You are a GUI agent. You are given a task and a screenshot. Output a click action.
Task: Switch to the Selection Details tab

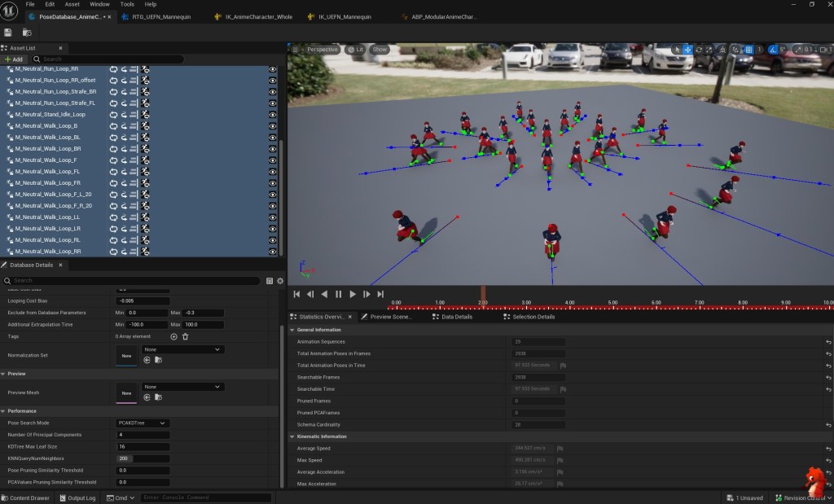(x=533, y=317)
